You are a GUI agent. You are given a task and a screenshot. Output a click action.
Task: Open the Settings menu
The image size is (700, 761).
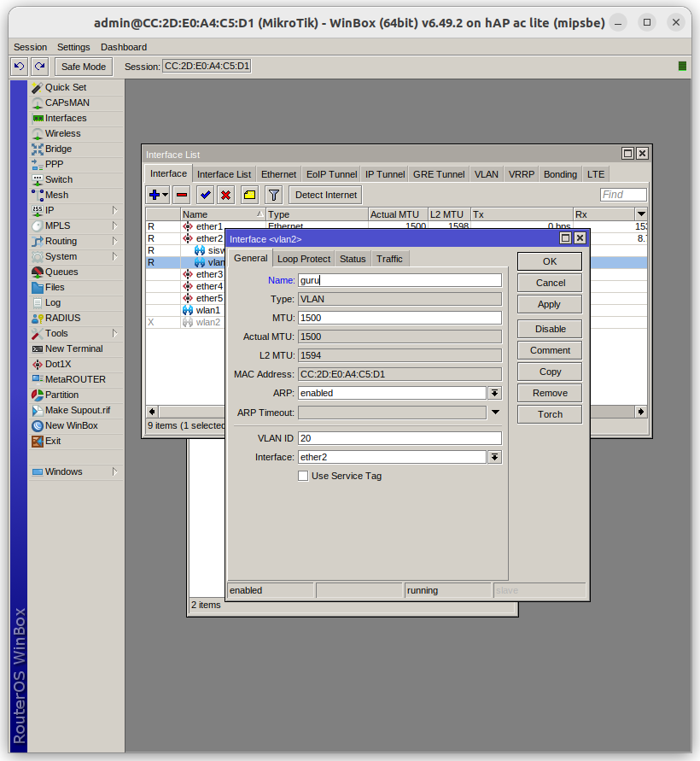73,47
